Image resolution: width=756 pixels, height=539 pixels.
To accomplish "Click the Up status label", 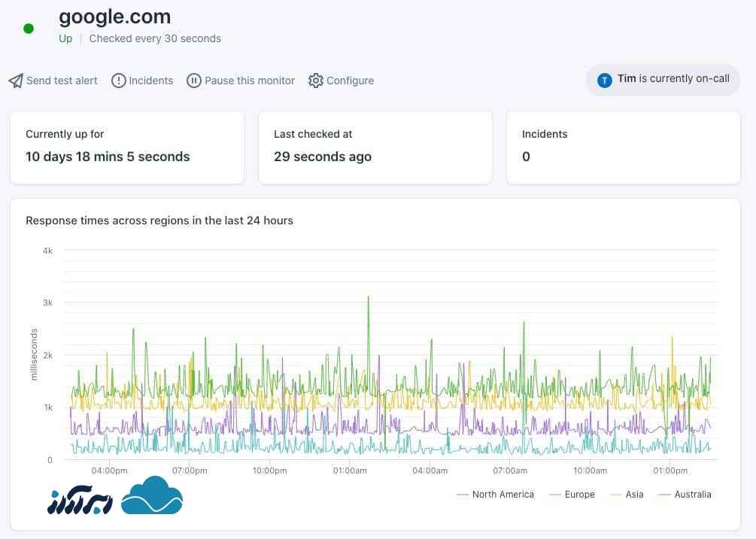I will pos(65,38).
